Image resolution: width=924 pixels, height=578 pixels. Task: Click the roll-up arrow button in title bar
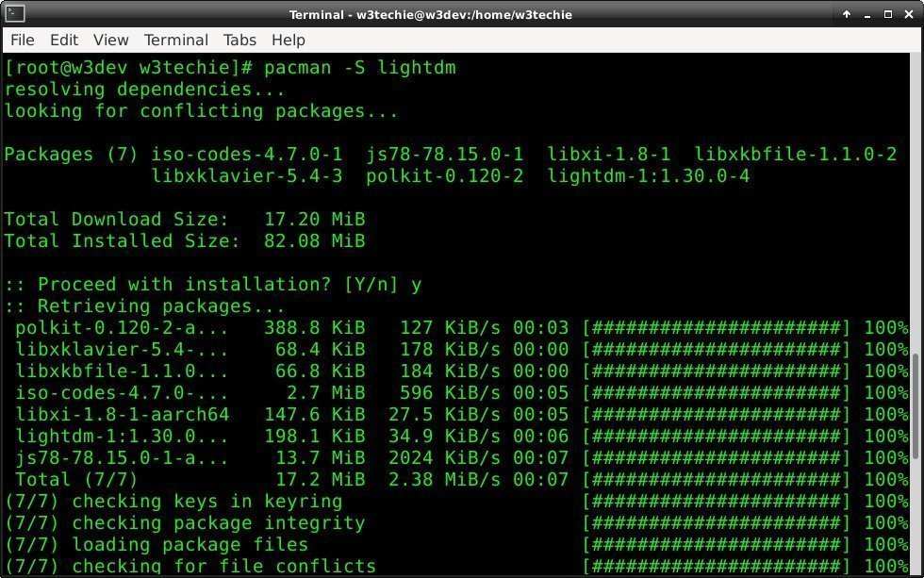pos(846,14)
